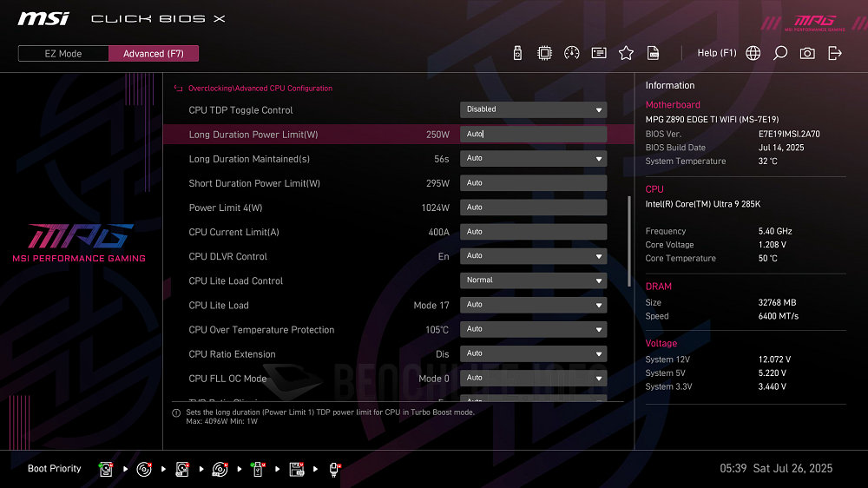Click the MSI logo at top left
This screenshot has width=868, height=488.
coord(43,19)
